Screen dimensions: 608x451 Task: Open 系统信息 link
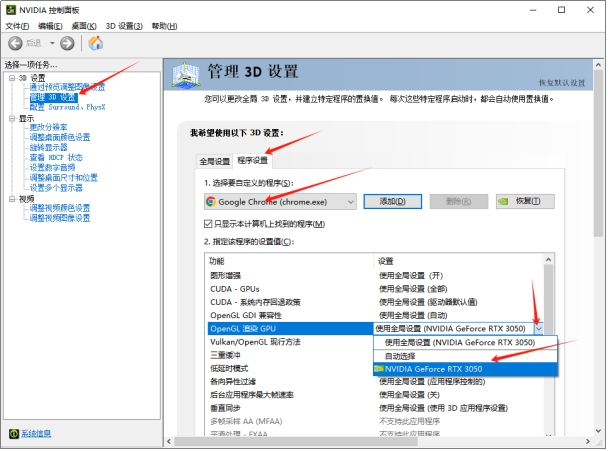pos(36,434)
